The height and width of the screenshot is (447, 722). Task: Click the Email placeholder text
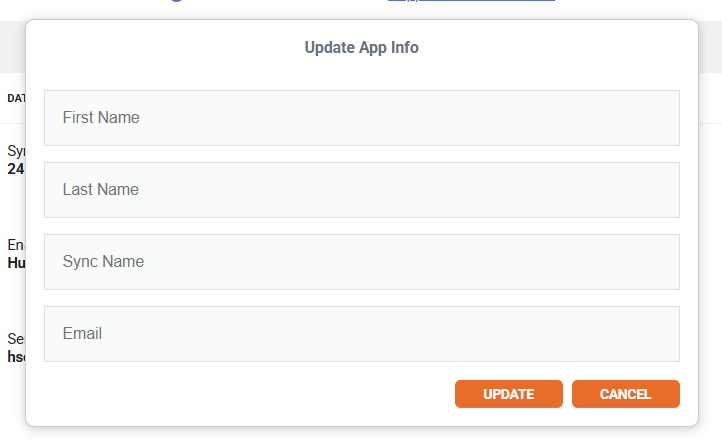(x=82, y=333)
